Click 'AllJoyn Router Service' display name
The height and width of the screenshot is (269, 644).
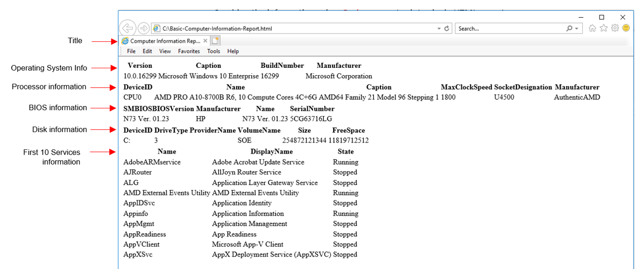coord(247,172)
